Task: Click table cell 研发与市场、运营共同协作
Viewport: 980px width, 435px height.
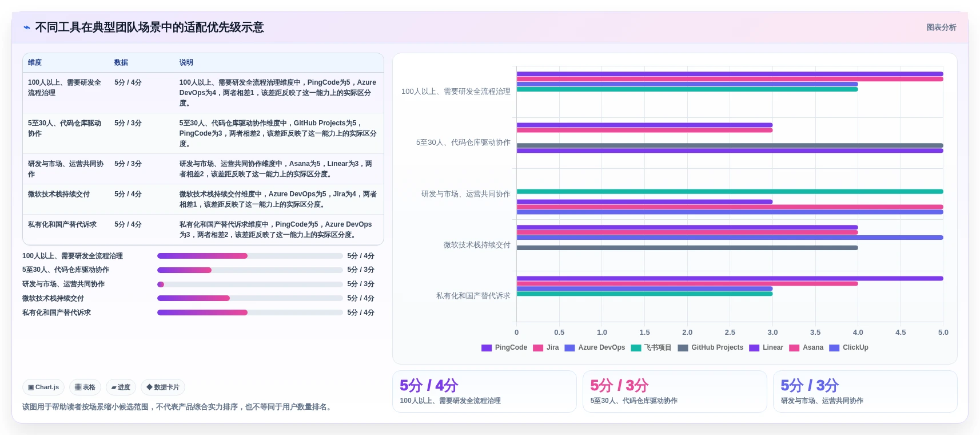Action: [x=66, y=169]
